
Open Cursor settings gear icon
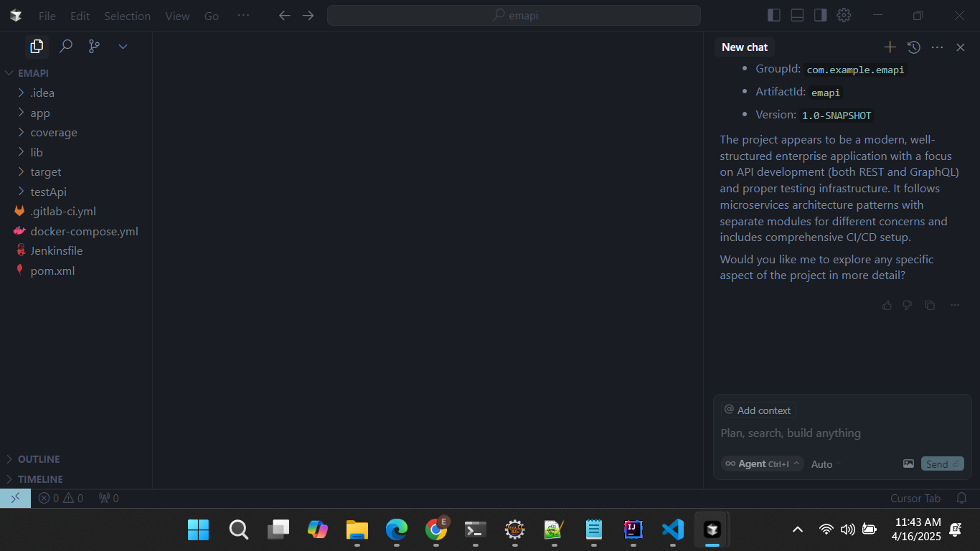844,15
